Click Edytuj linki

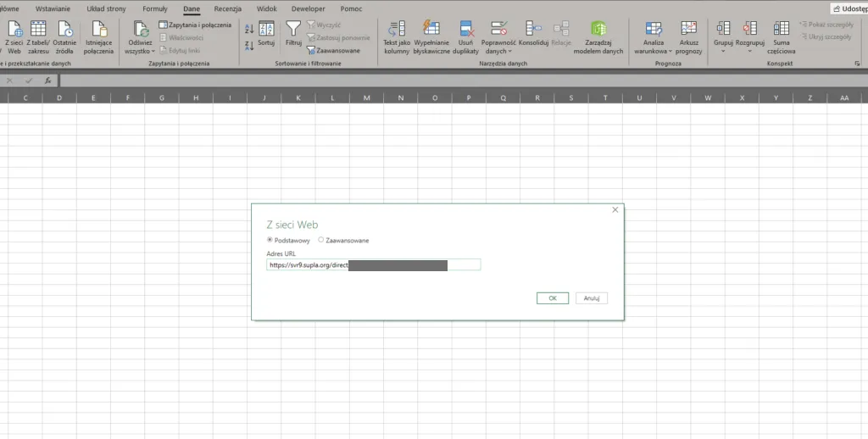(180, 50)
